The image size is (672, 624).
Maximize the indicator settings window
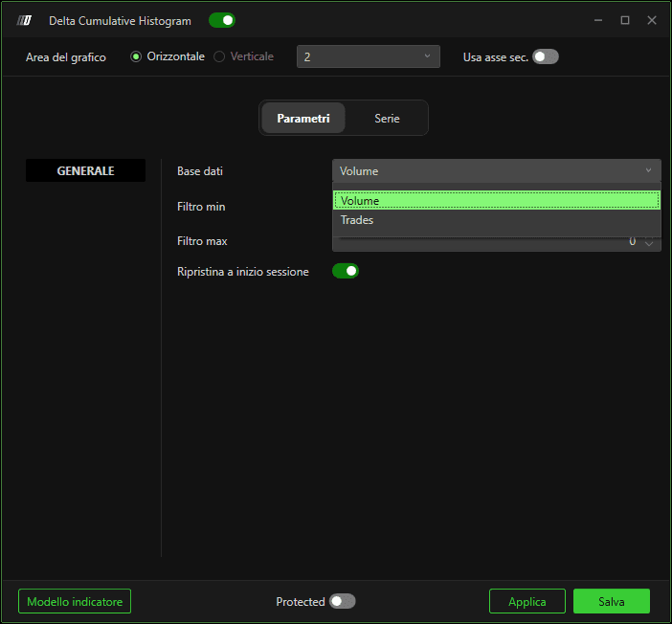point(625,20)
